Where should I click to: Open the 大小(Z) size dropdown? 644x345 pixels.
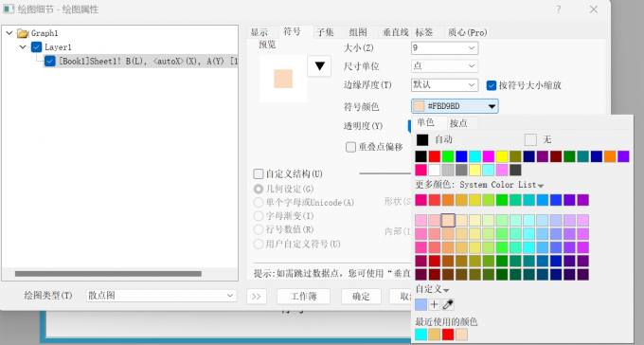pos(444,48)
